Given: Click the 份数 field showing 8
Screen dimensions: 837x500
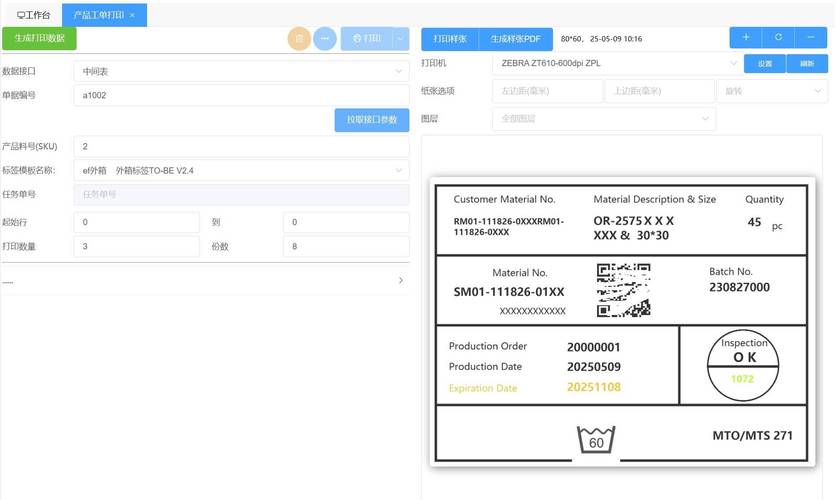Looking at the screenshot, I should [x=346, y=247].
